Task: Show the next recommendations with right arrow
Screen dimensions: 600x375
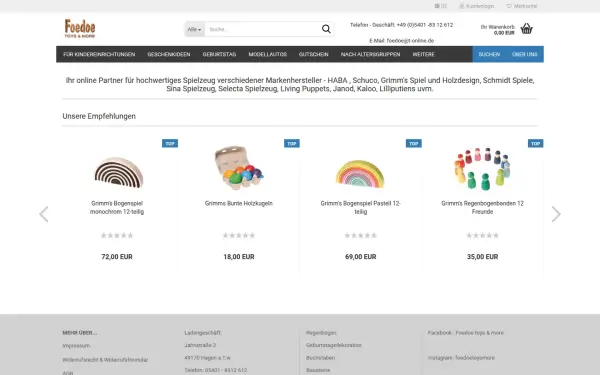Action: pyautogui.click(x=556, y=214)
